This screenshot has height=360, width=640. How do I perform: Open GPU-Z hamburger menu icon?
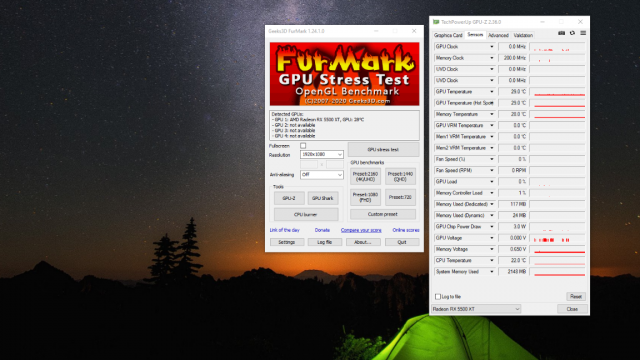click(x=583, y=33)
